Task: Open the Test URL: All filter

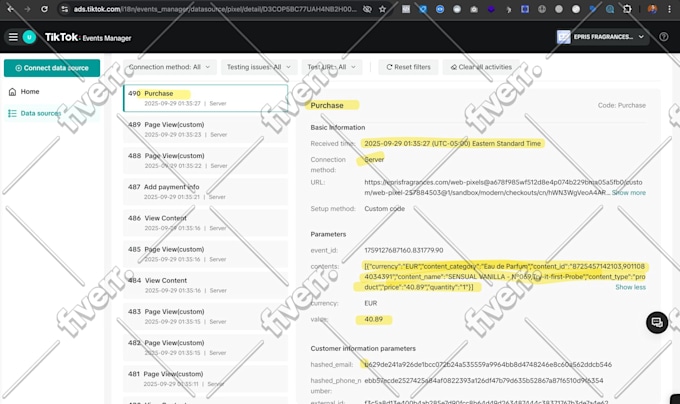Action: (x=332, y=67)
